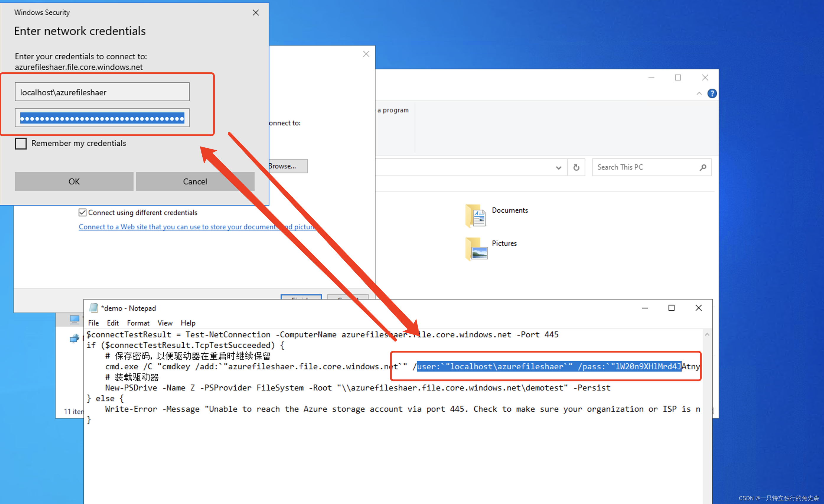Click the search magnifier icon

point(703,167)
